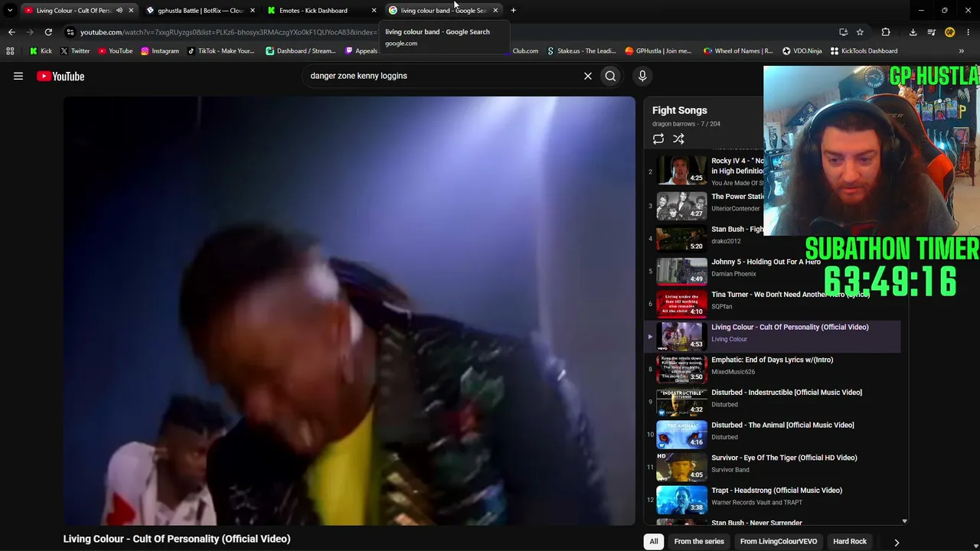Image resolution: width=980 pixels, height=551 pixels.
Task: Play The Power Station playlist thumbnail
Action: click(x=681, y=204)
